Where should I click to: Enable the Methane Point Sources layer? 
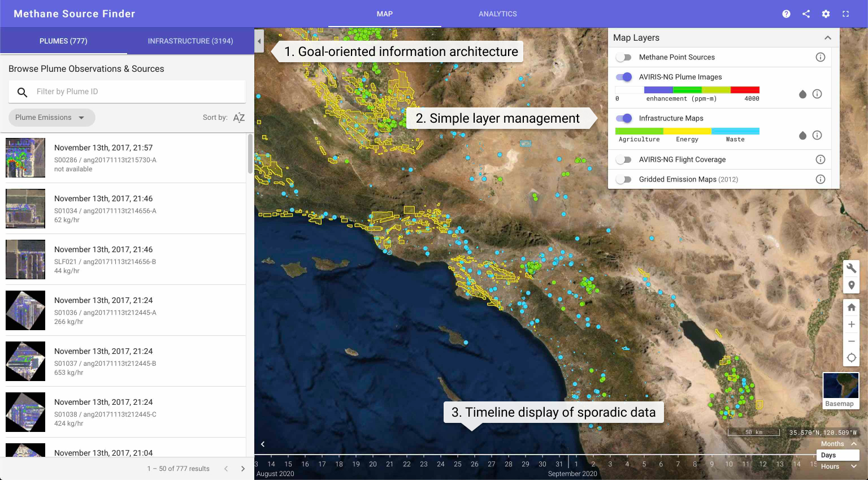click(x=624, y=57)
